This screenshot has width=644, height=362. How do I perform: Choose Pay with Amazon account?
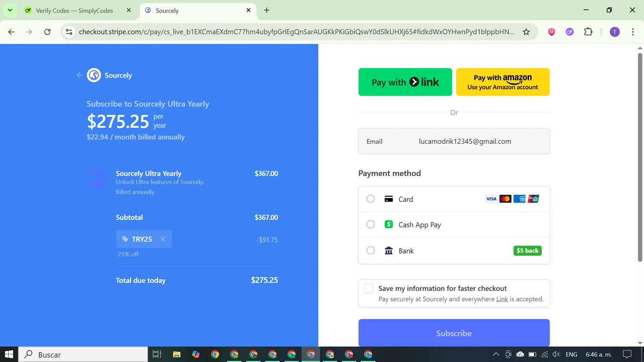tap(503, 82)
